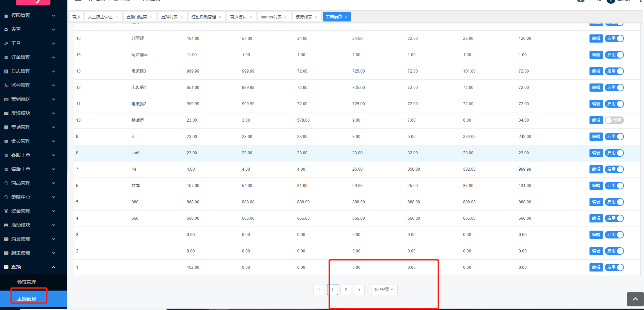The height and width of the screenshot is (310, 644).
Task: Click the list icon beside 订单管理
Action: [6, 58]
